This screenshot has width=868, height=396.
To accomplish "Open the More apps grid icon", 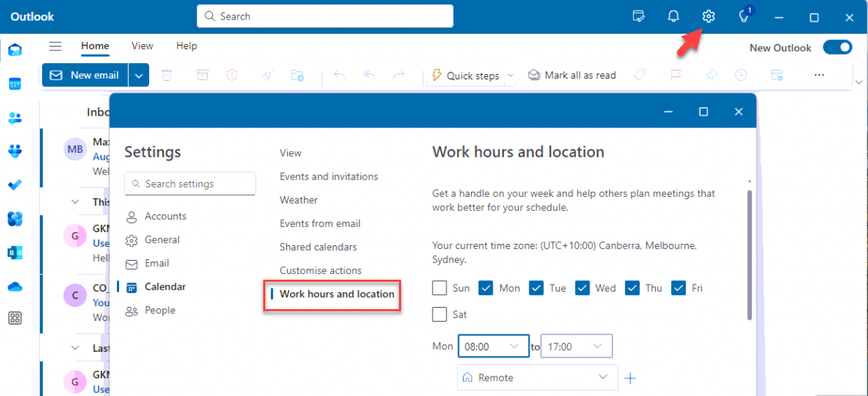I will click(15, 318).
